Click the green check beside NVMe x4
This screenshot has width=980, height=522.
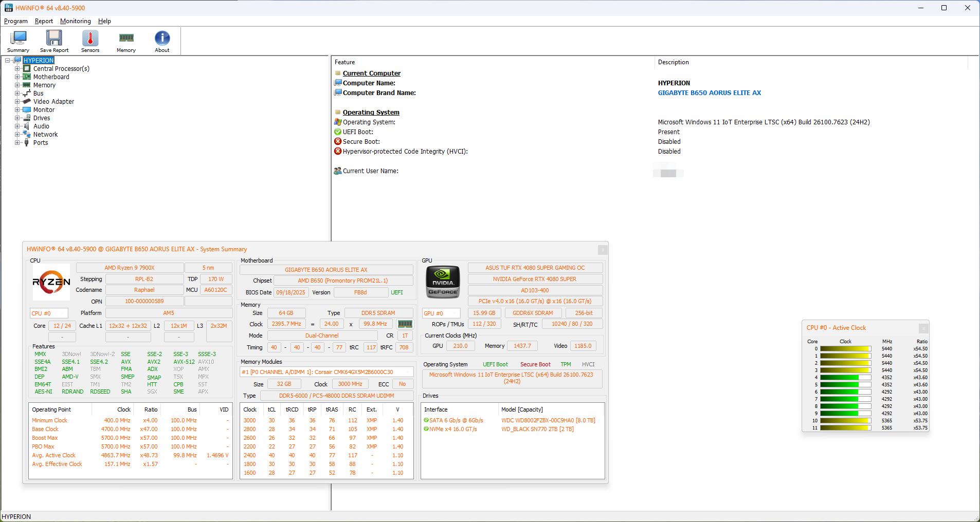coord(426,429)
